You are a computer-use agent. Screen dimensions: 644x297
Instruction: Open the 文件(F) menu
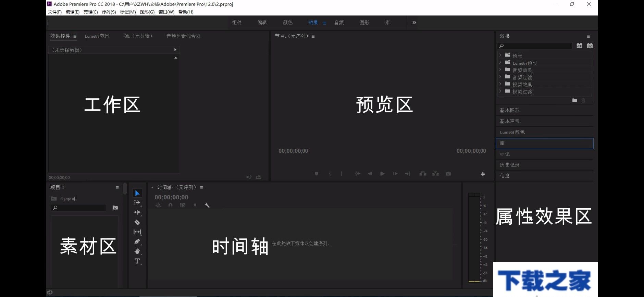click(x=55, y=12)
